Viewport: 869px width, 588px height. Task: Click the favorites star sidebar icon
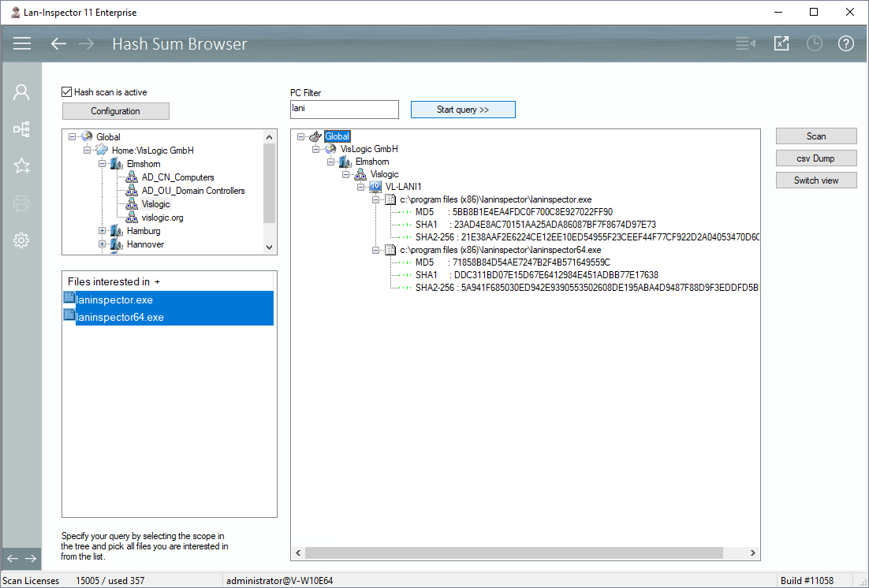tap(21, 166)
